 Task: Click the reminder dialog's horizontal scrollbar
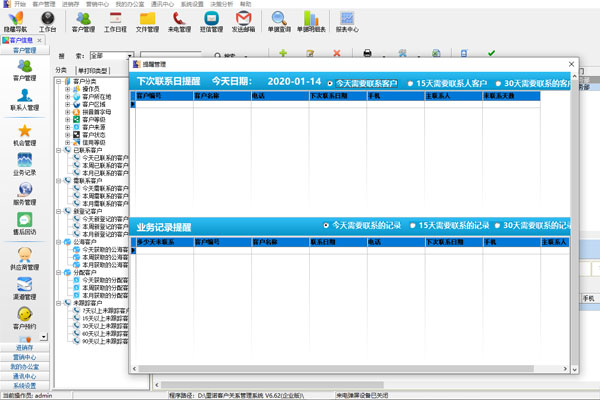point(336,368)
